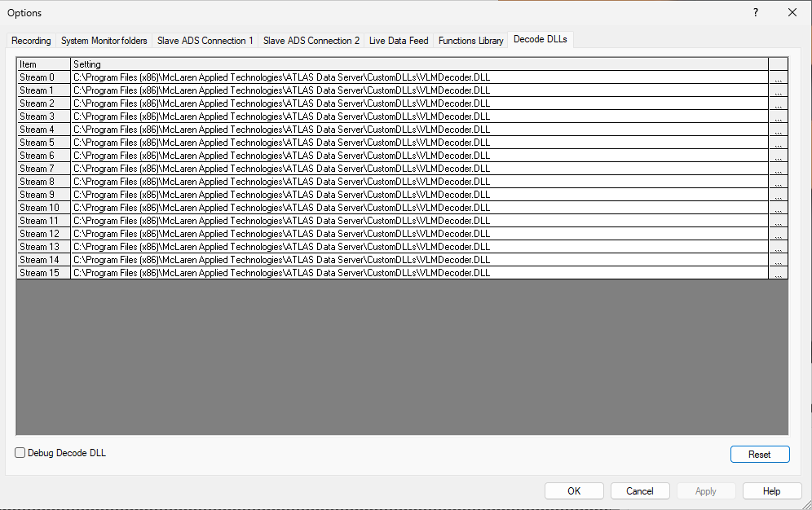Image resolution: width=812 pixels, height=510 pixels.
Task: Switch to Slave ADS Connection 1
Action: click(x=205, y=39)
